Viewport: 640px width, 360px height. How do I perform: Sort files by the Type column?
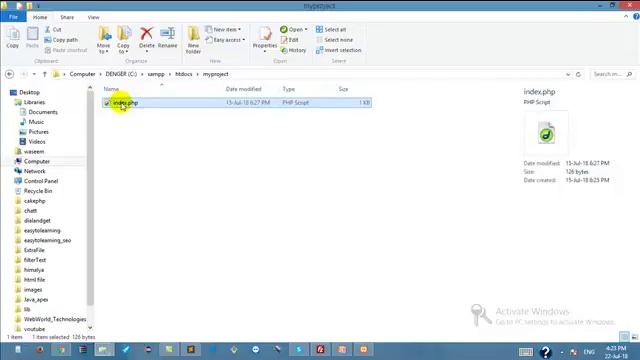click(289, 89)
